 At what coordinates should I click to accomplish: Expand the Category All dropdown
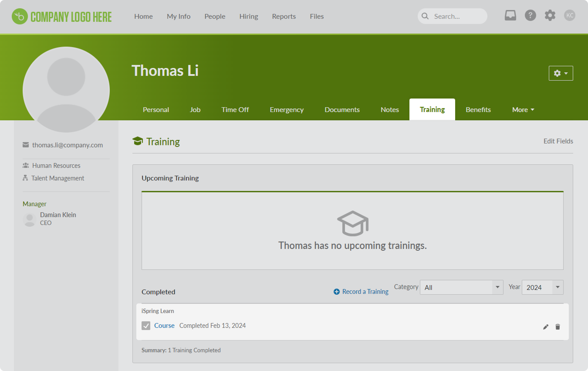pos(461,287)
